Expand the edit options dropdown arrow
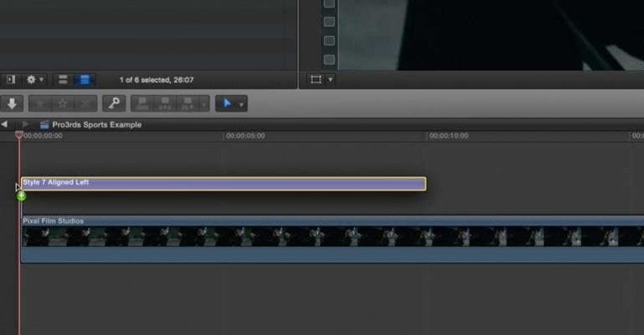This screenshot has height=335, width=644. click(x=204, y=103)
